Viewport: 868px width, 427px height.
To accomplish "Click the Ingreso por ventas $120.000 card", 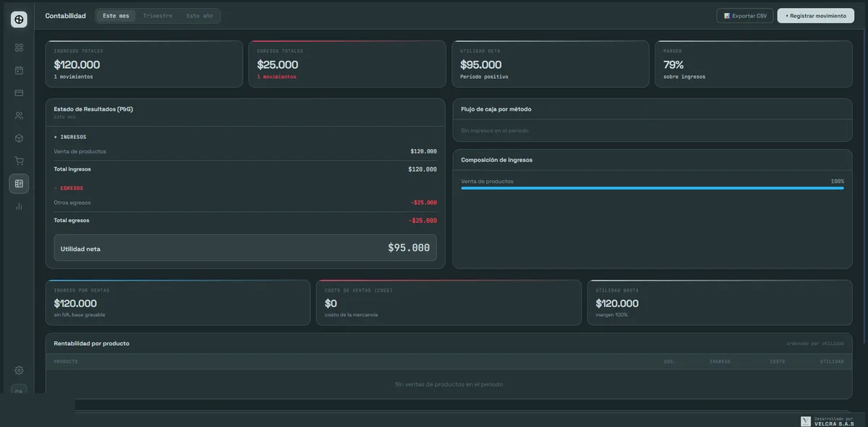I will [x=178, y=303].
